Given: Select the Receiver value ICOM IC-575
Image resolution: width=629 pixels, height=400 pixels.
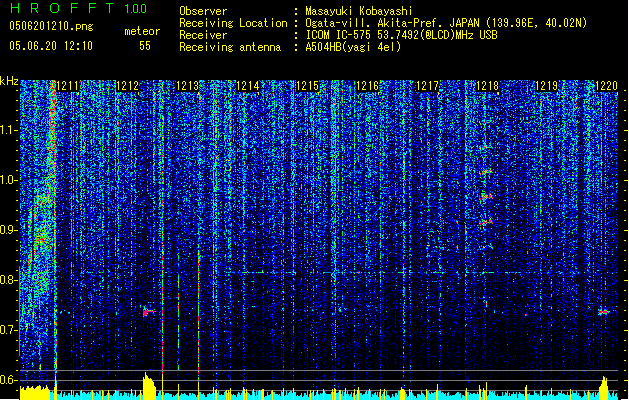Looking at the screenshot, I should [339, 35].
